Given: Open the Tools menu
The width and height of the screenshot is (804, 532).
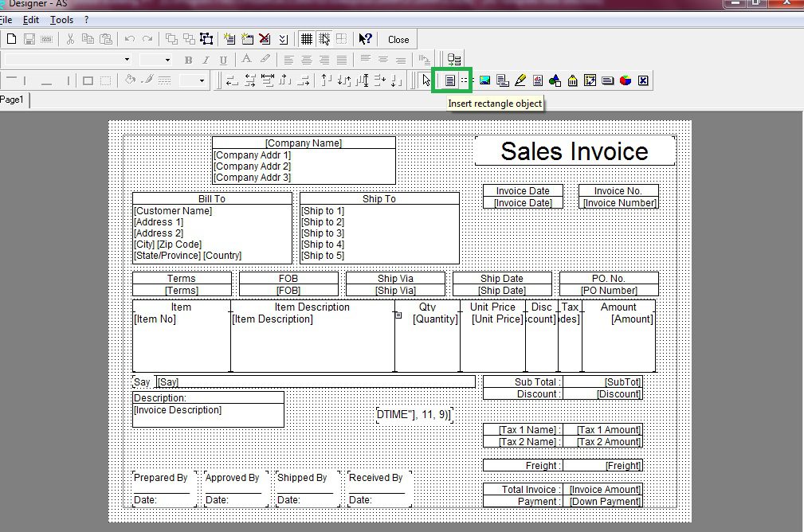Looking at the screenshot, I should [61, 20].
